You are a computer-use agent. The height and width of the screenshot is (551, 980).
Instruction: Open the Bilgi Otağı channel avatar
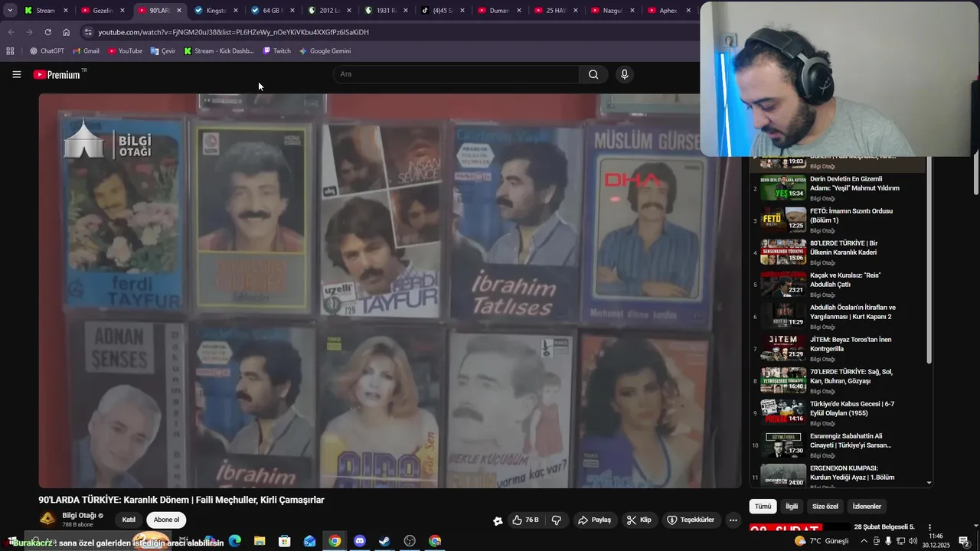(x=47, y=519)
